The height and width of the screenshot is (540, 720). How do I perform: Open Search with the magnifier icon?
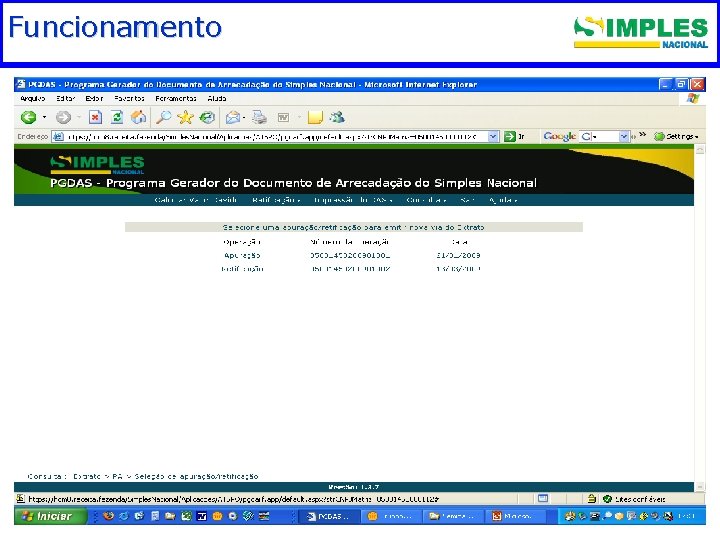pyautogui.click(x=163, y=118)
